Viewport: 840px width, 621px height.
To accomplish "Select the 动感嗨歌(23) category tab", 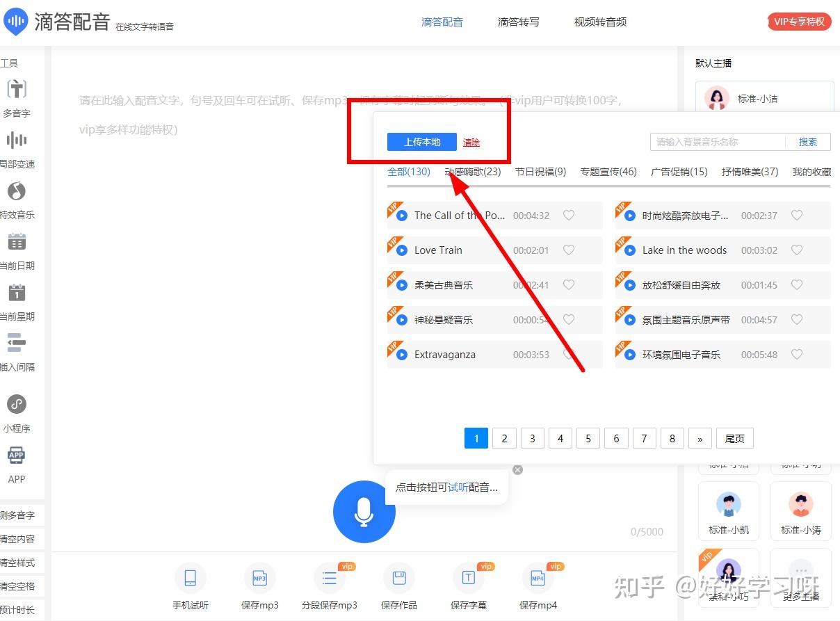I will pyautogui.click(x=473, y=172).
